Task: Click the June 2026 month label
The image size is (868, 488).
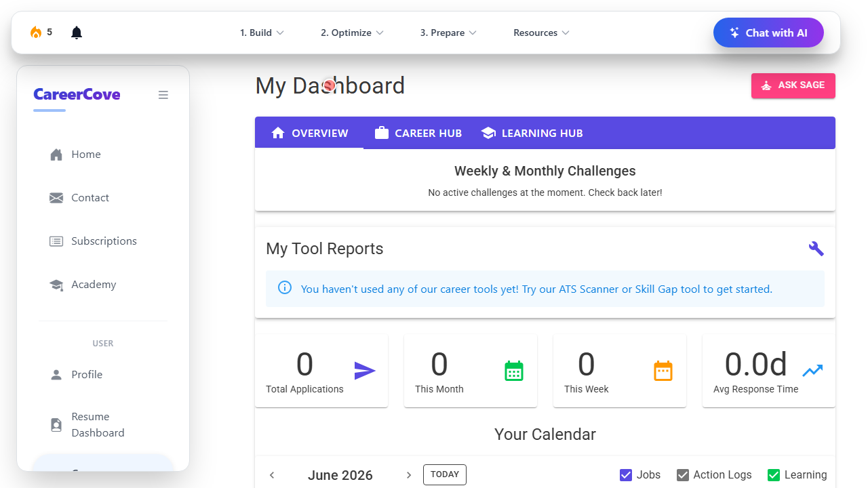Action: tap(340, 475)
